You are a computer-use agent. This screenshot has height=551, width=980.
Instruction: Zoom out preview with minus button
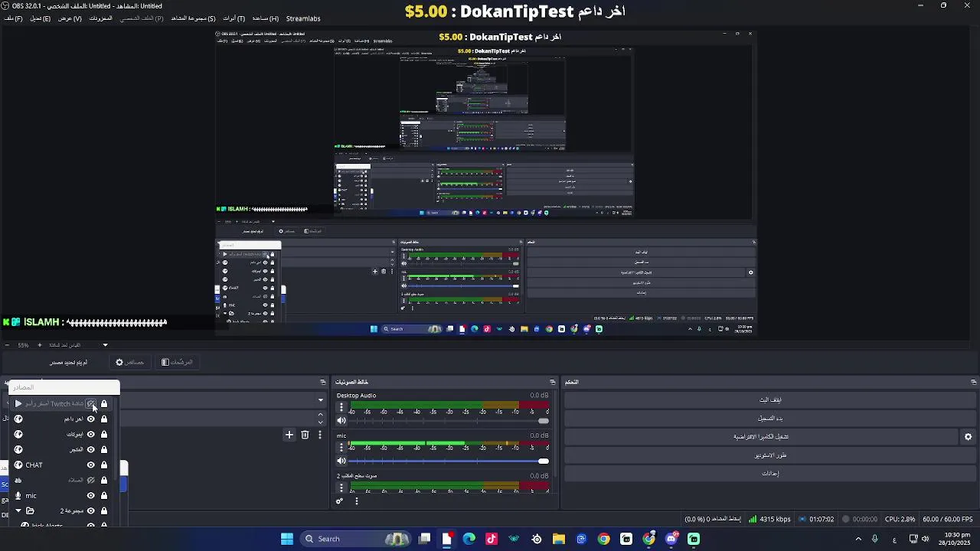pyautogui.click(x=7, y=345)
